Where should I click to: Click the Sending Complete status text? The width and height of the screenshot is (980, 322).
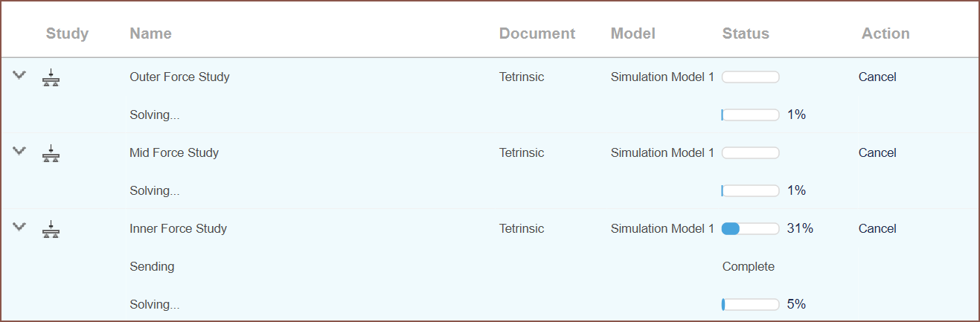(748, 266)
